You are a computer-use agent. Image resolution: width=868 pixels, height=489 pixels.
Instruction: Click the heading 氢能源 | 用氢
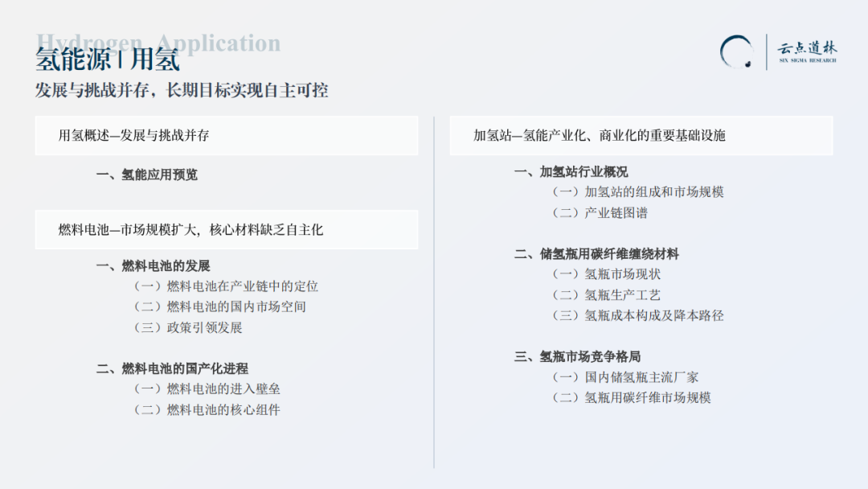(108, 60)
